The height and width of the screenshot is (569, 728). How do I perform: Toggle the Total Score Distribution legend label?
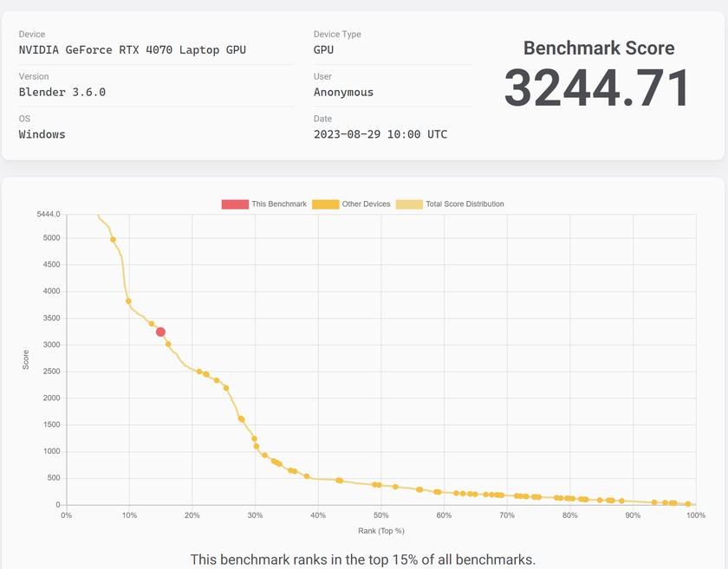[465, 204]
